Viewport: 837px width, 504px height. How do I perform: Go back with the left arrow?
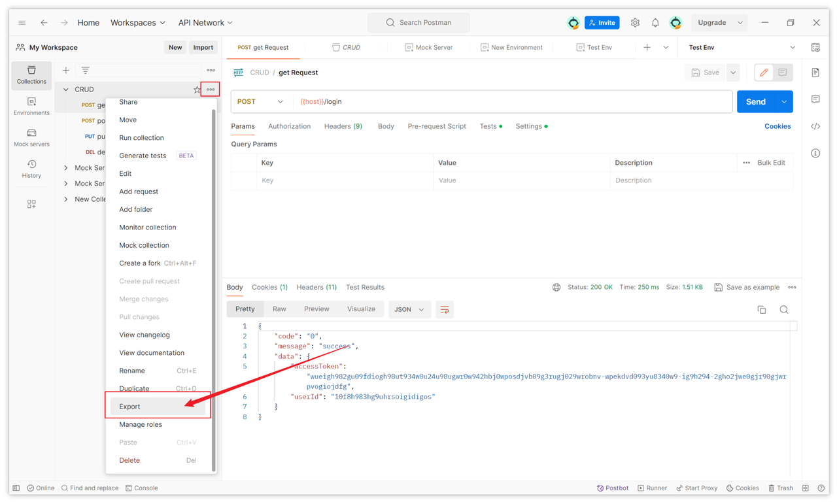coord(44,22)
